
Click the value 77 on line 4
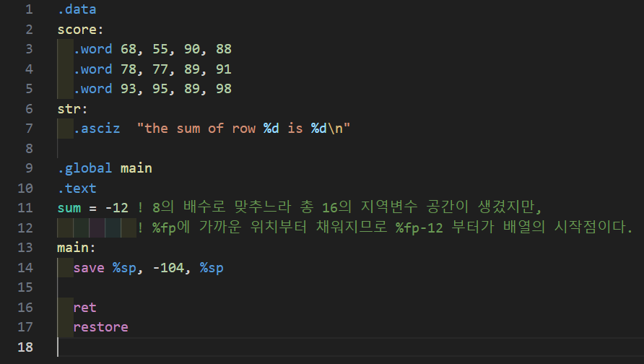pos(160,69)
